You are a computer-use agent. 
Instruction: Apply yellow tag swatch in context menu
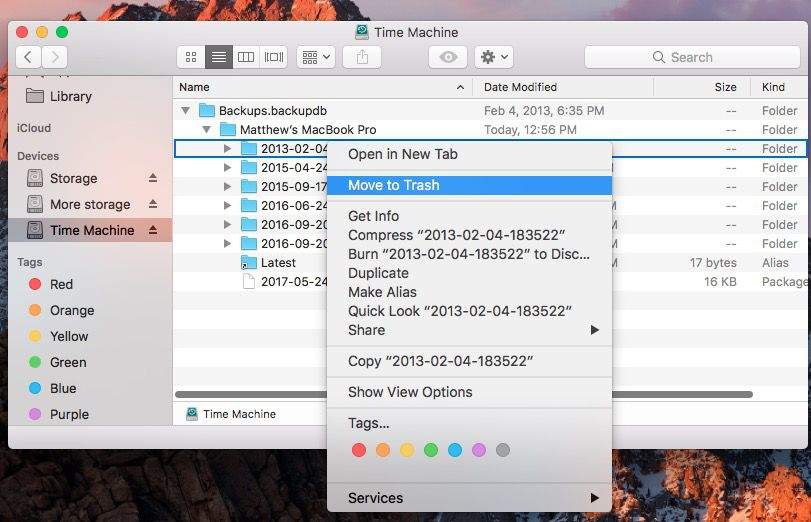[x=407, y=450]
